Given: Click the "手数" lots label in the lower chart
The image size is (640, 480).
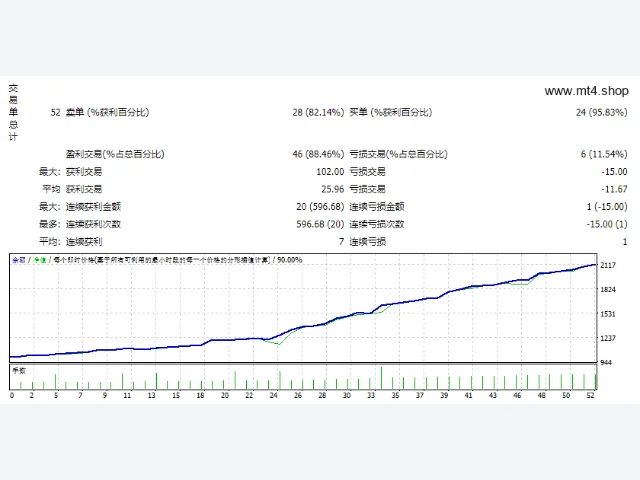Looking at the screenshot, I should 19,371.
